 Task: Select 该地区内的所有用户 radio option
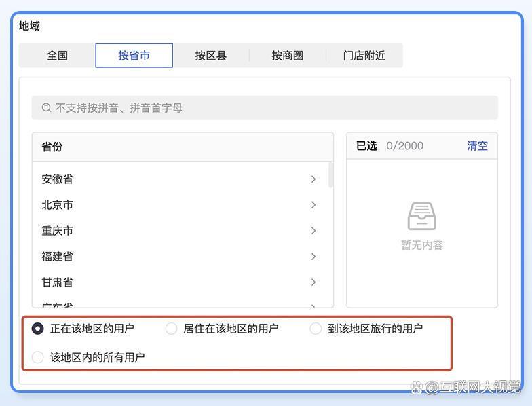tap(38, 357)
